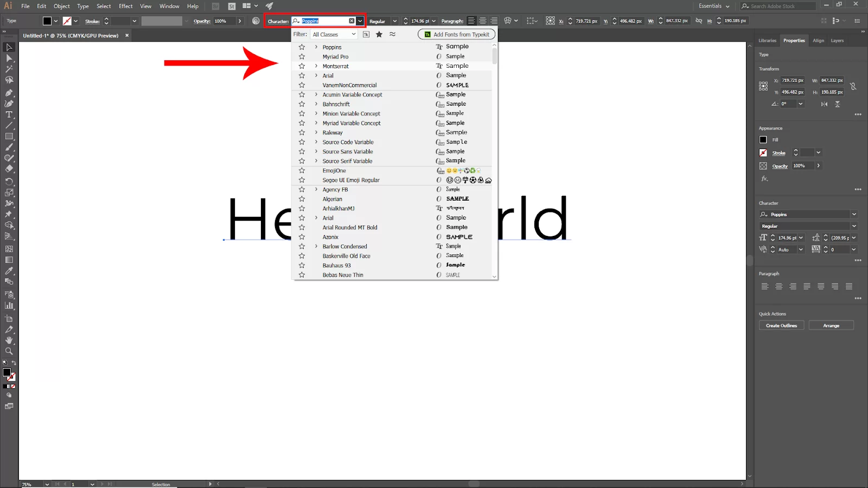Click the Search Adobe Stock field
Screen dimensions: 868x488
(778, 6)
